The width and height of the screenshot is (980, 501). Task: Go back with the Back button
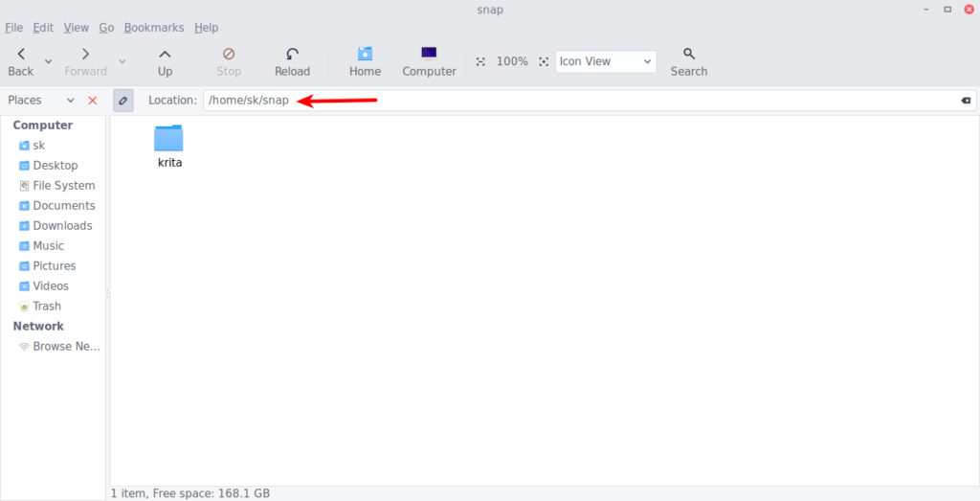21,62
